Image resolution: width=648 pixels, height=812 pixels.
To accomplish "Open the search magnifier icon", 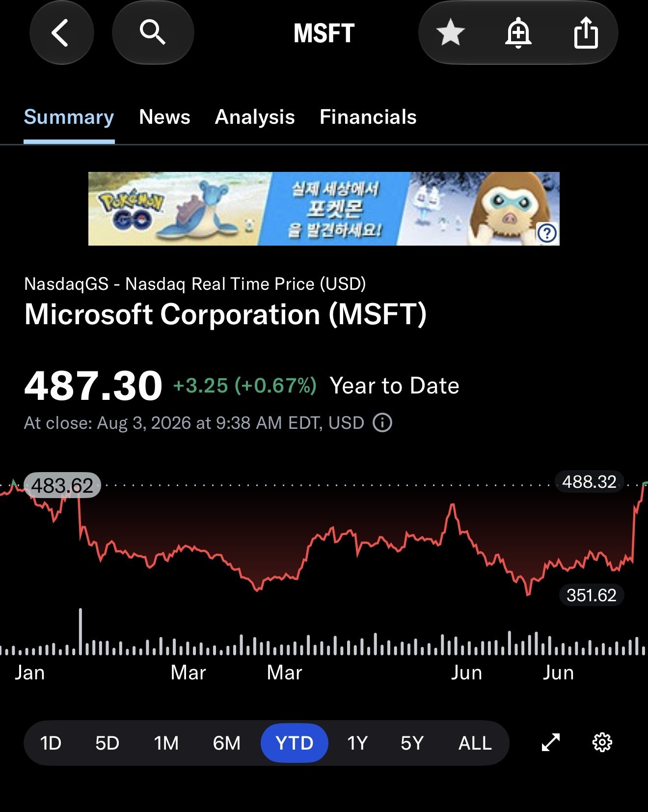I will [x=153, y=33].
